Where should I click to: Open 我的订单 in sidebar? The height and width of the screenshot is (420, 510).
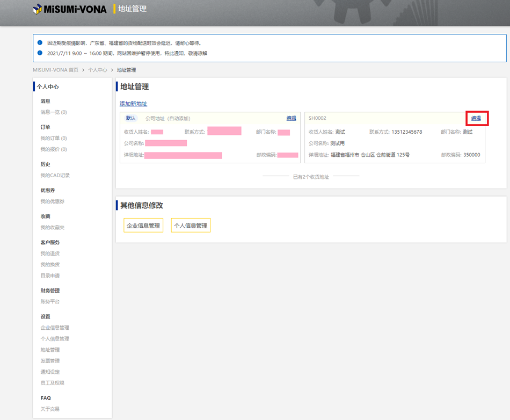click(53, 138)
